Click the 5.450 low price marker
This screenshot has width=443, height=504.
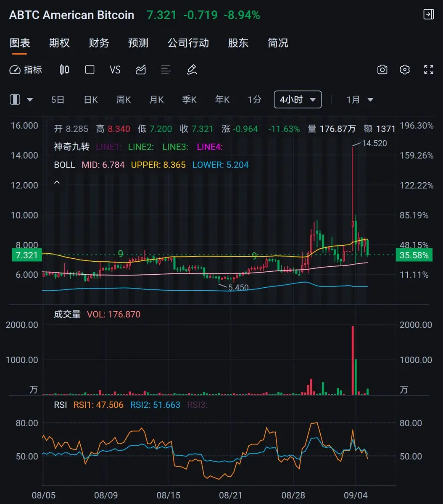[238, 288]
